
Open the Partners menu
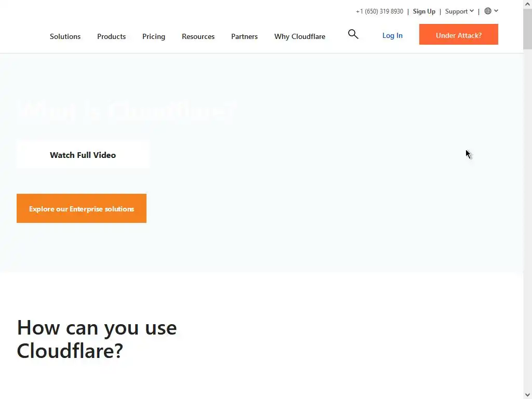point(244,36)
